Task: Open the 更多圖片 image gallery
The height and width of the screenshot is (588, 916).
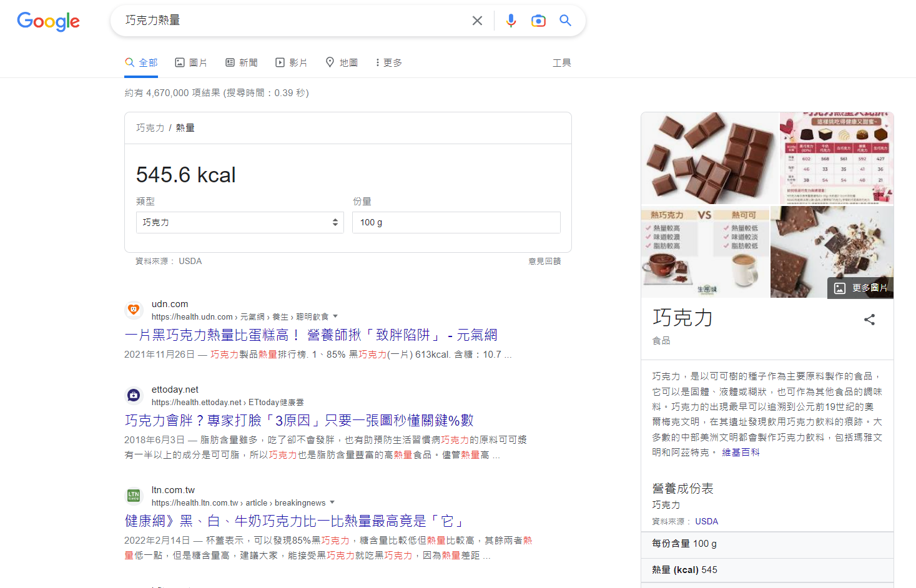Action: click(x=860, y=288)
